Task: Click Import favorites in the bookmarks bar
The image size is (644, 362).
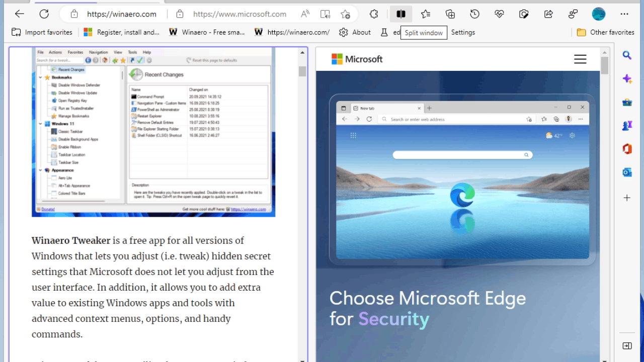Action: [x=42, y=32]
